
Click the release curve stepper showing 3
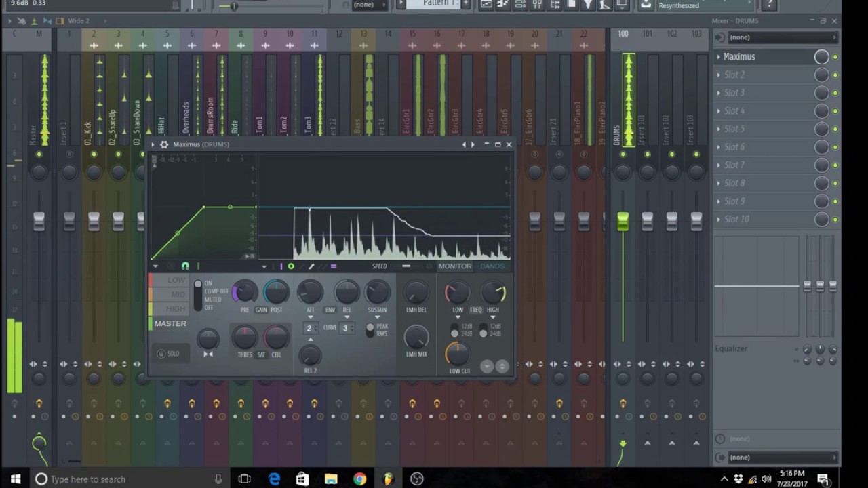pyautogui.click(x=347, y=328)
